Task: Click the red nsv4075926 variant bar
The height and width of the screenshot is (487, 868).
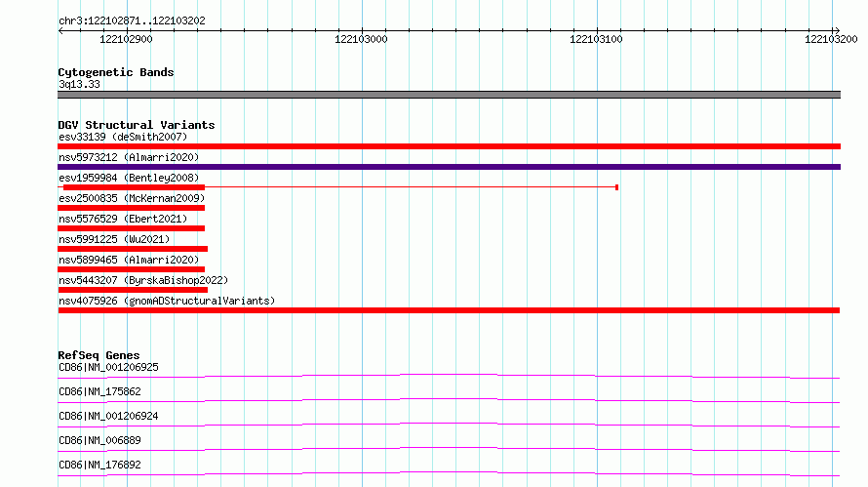Action: [449, 310]
